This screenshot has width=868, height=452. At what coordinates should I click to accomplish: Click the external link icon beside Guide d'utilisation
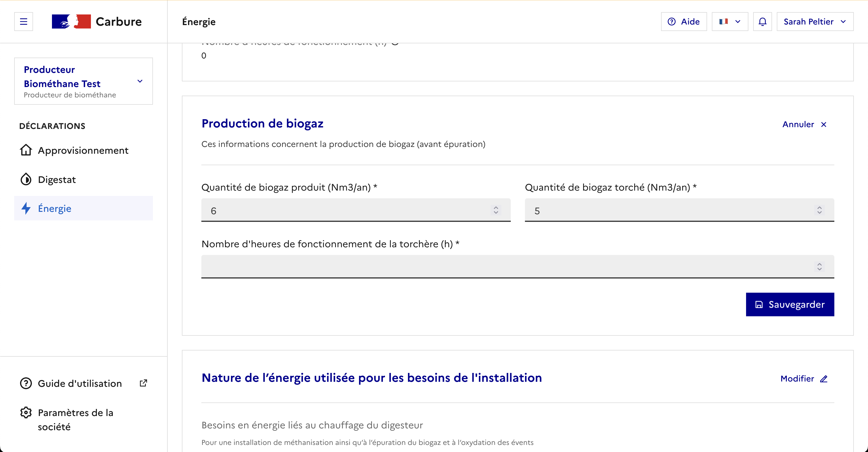coord(143,383)
